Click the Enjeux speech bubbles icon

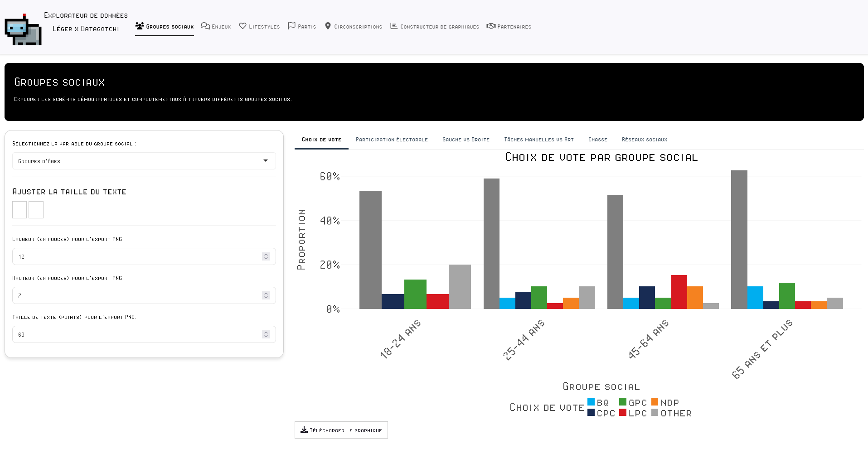point(205,26)
